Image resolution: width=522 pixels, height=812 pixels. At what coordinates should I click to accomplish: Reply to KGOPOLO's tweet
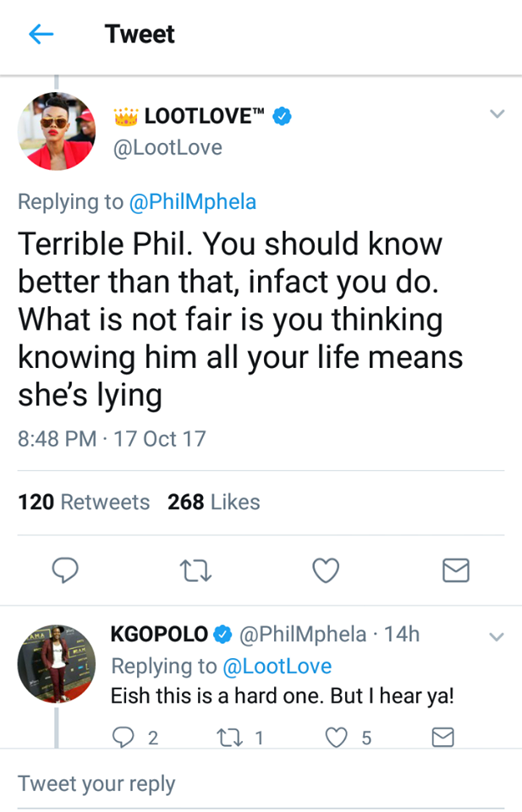click(124, 738)
